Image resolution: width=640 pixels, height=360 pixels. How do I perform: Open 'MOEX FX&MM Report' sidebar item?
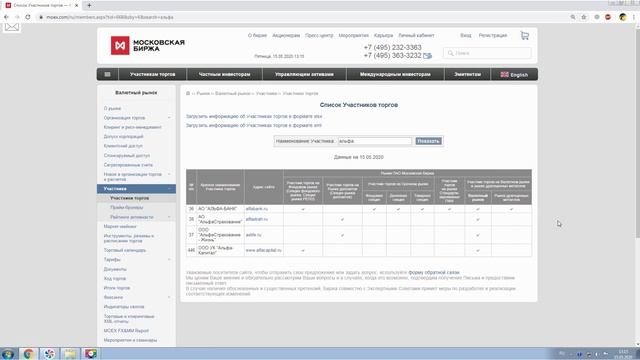point(126,331)
